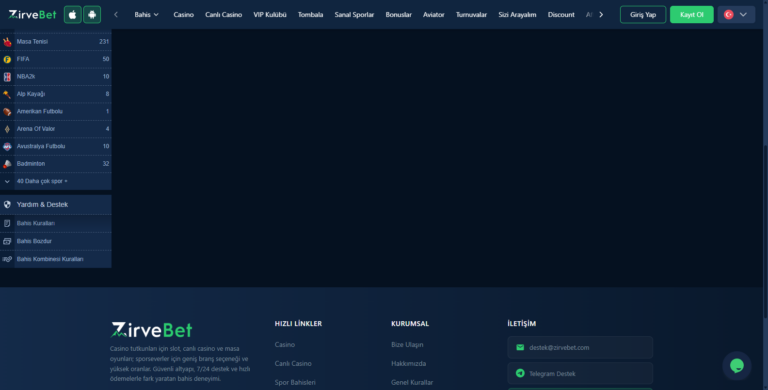Open the Discount menu item
768x390 pixels.
[x=561, y=15]
